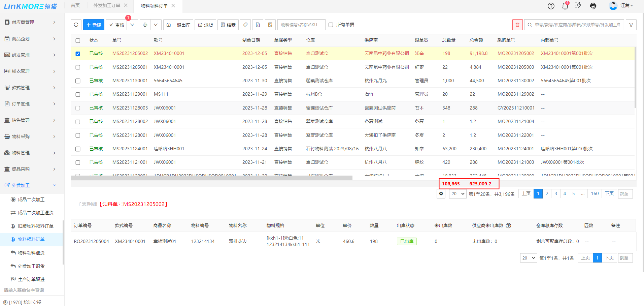The width and height of the screenshot is (644, 306).
Task: Click the red trash delete icon
Action: [517, 25]
